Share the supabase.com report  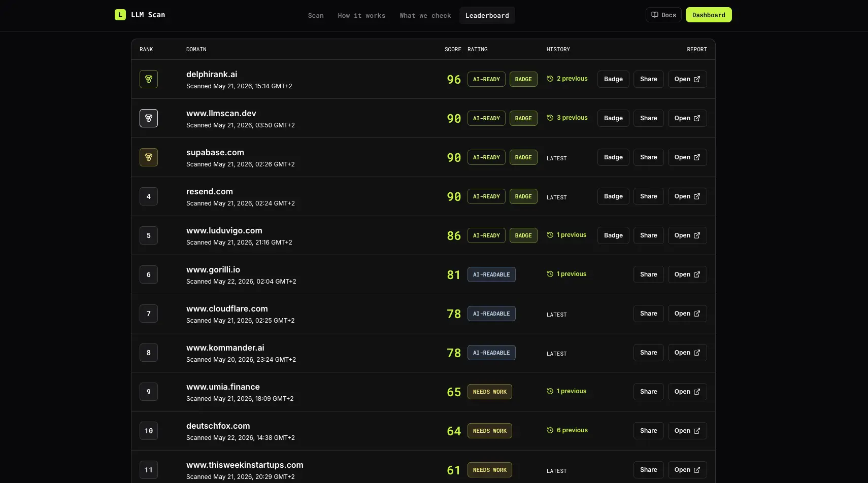click(649, 157)
